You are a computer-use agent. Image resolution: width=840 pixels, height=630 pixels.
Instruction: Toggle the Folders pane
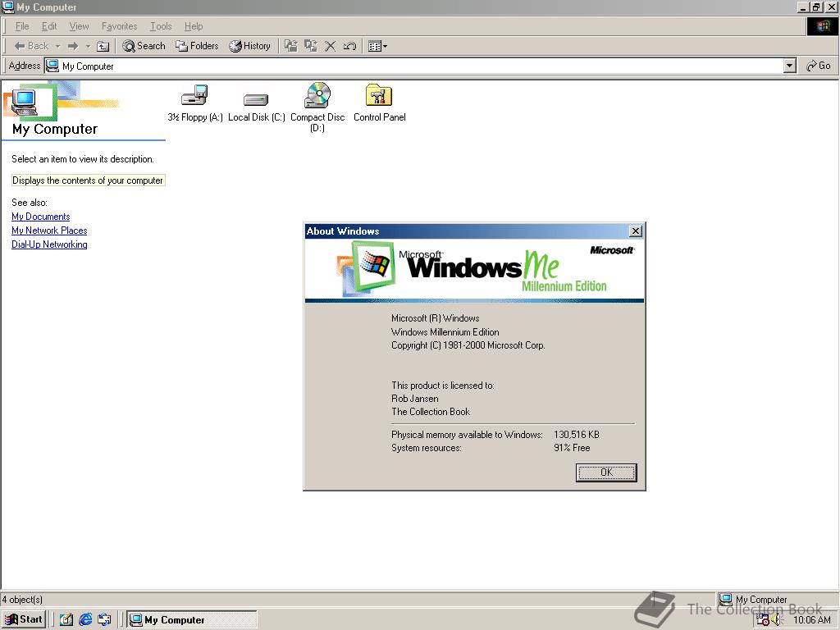pyautogui.click(x=197, y=46)
